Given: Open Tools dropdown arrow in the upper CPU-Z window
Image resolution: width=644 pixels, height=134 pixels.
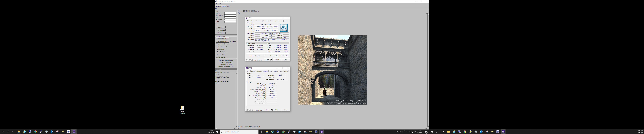Looking at the screenshot, I should point(271,60).
